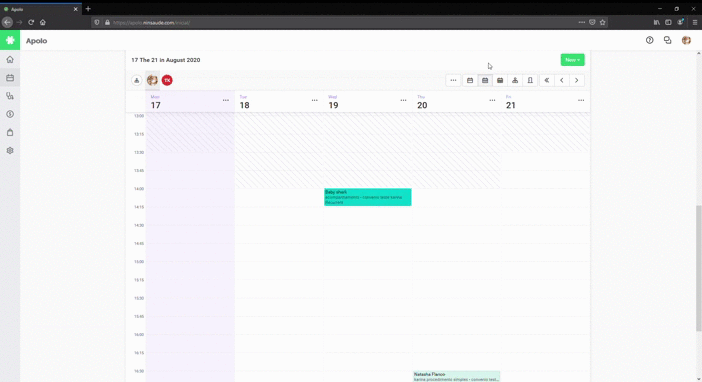Toggle the red TK professional avatar filter
The height and width of the screenshot is (382, 702).
[167, 80]
